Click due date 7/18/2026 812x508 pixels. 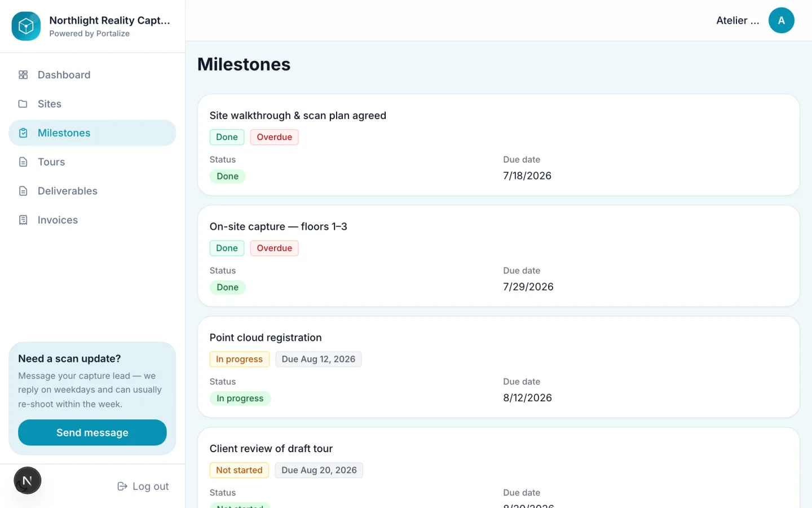pyautogui.click(x=527, y=176)
